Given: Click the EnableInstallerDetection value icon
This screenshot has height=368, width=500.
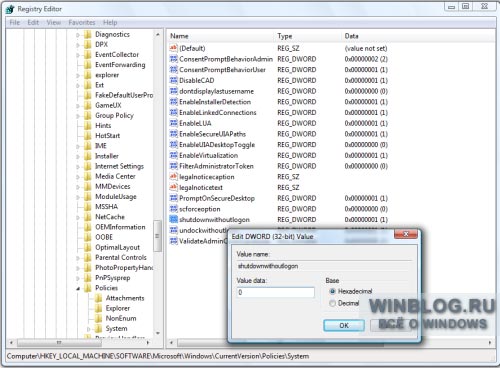Looking at the screenshot, I should [x=173, y=102].
